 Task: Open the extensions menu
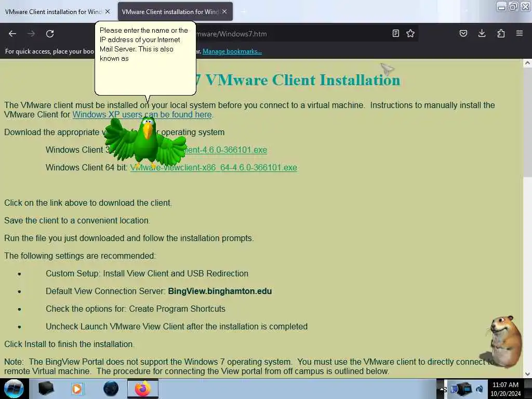click(x=501, y=33)
